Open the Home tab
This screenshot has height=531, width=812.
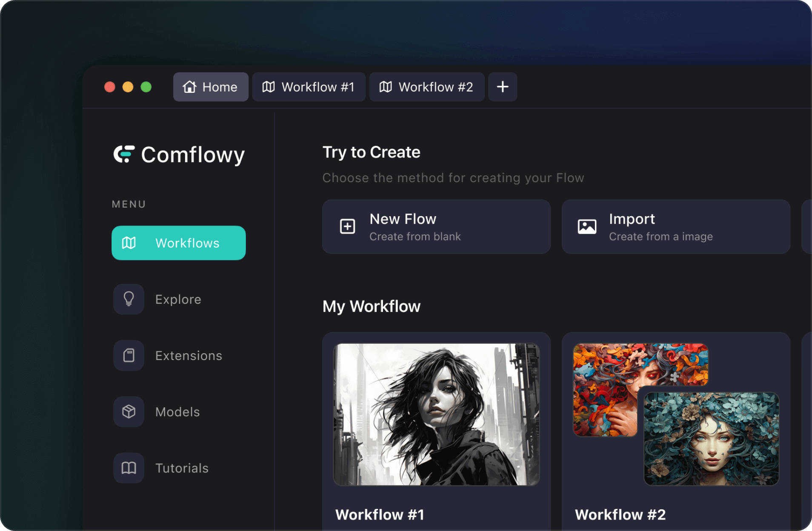click(x=211, y=87)
